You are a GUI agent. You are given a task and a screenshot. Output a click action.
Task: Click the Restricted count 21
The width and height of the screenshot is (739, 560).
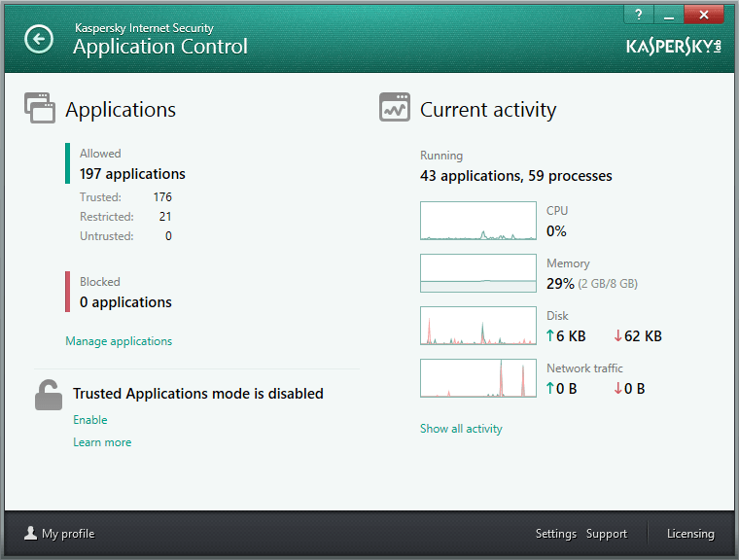click(165, 217)
